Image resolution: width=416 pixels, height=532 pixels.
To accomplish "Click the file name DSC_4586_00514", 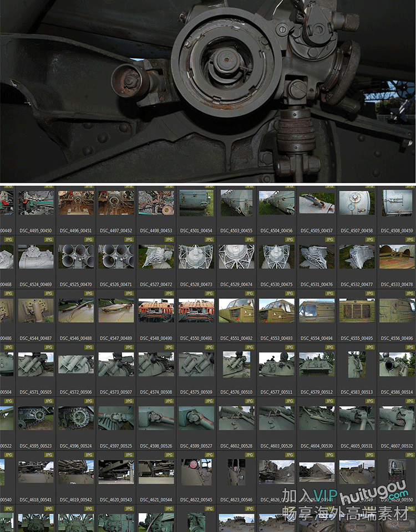I will [x=397, y=392].
